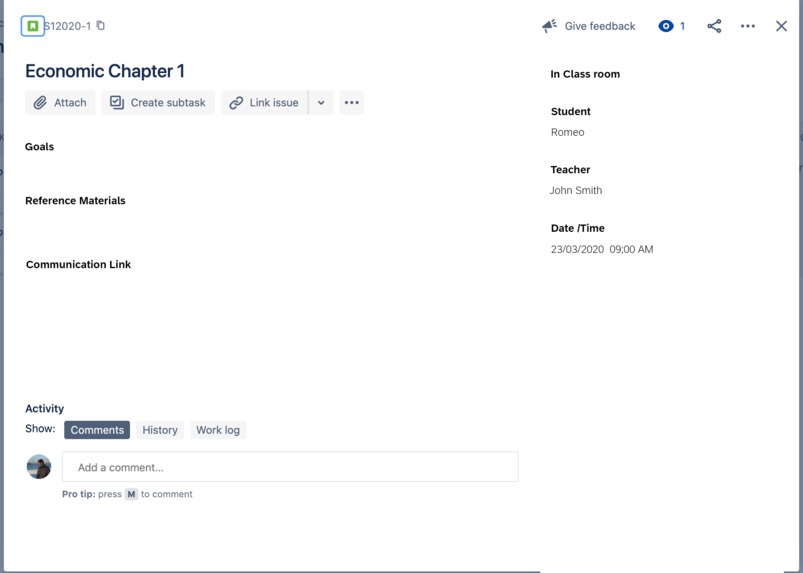The height and width of the screenshot is (573, 803).
Task: Click Create subtask
Action: coord(158,102)
